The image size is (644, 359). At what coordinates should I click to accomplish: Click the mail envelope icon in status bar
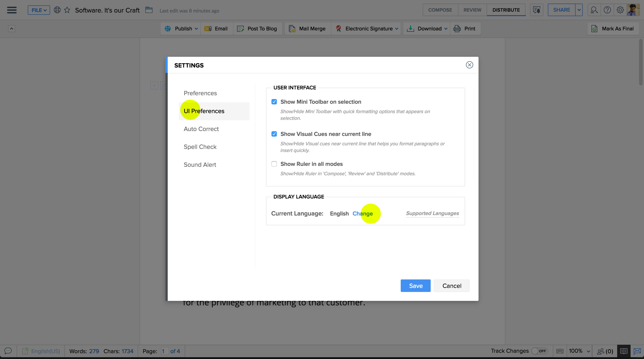point(637,351)
